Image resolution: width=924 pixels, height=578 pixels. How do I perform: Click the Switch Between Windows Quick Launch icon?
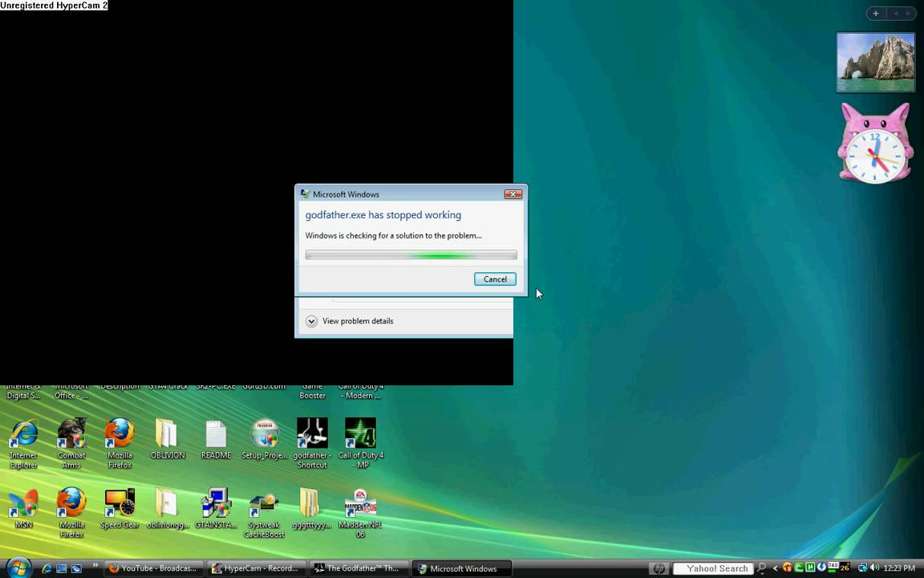[x=76, y=568]
